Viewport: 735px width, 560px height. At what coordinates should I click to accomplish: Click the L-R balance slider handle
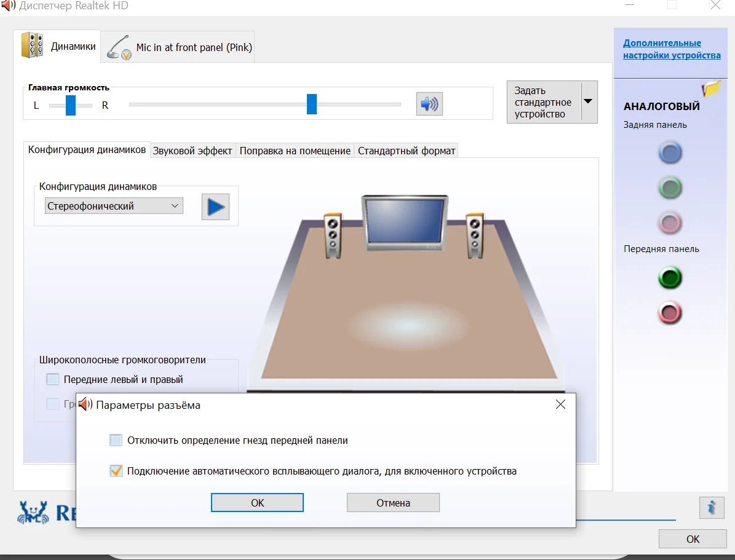click(71, 105)
